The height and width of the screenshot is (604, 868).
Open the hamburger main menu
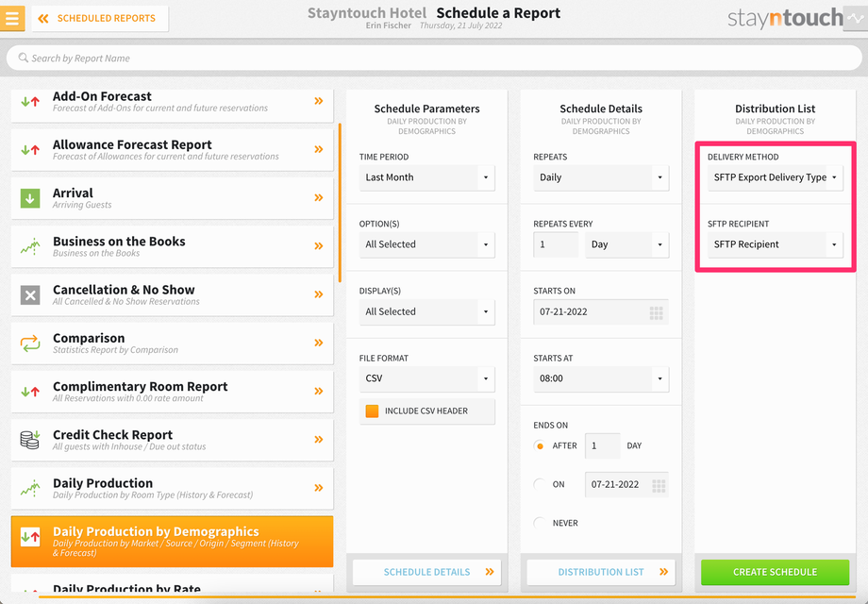[11, 18]
